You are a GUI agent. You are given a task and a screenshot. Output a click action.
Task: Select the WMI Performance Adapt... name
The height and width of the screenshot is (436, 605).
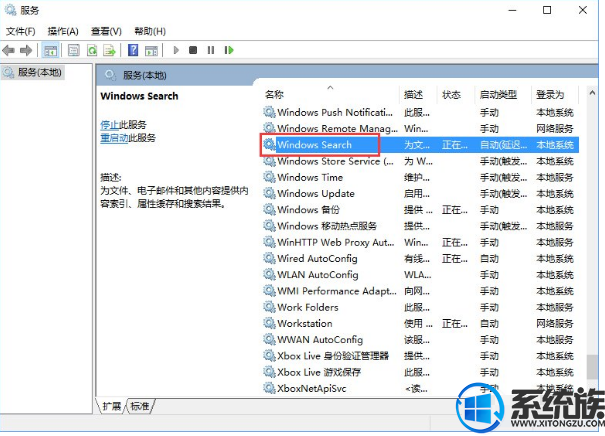337,291
